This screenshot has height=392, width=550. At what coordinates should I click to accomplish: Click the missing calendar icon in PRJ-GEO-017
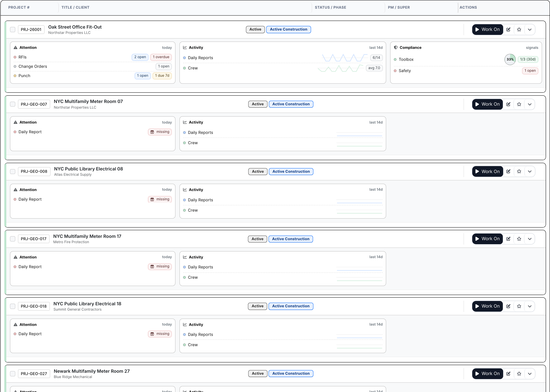tap(152, 266)
